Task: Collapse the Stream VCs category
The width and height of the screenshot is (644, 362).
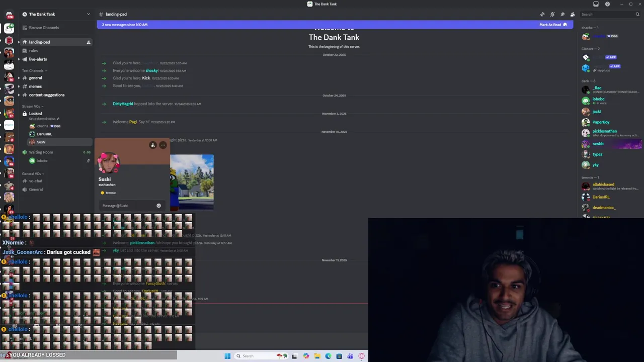Action: click(33, 107)
